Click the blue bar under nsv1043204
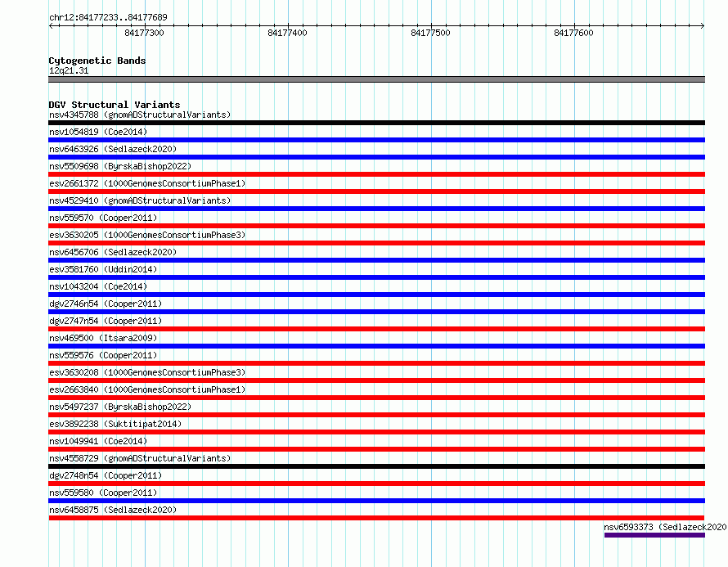Image resolution: width=728 pixels, height=567 pixels. (376, 295)
